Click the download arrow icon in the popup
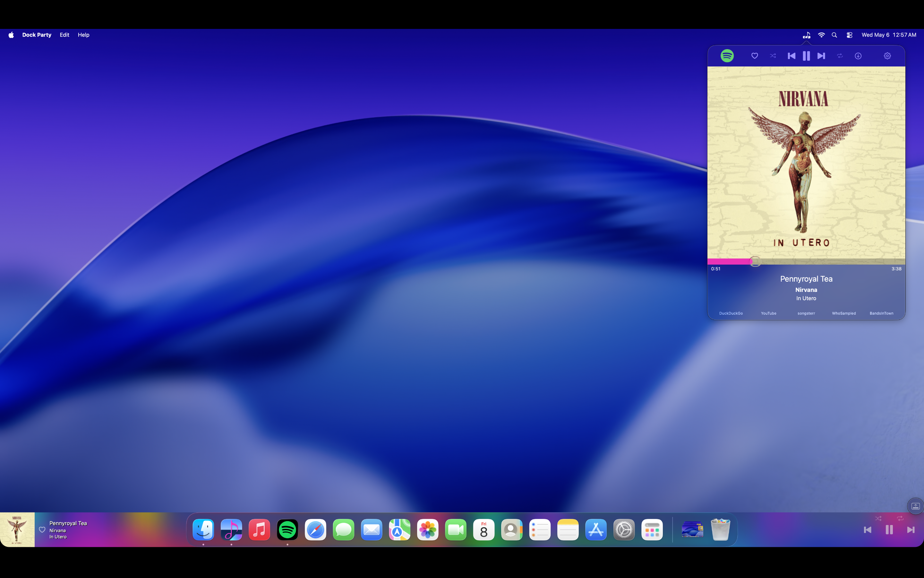 (858, 56)
